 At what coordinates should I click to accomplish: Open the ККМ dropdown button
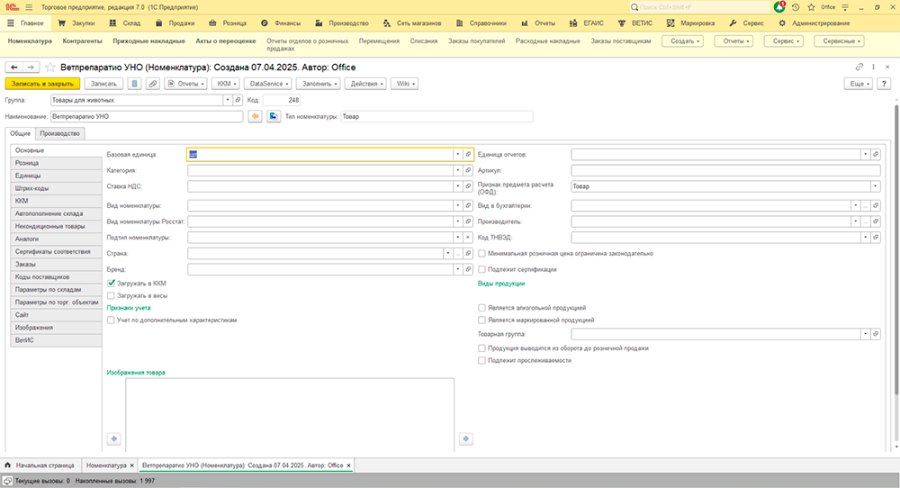[227, 84]
